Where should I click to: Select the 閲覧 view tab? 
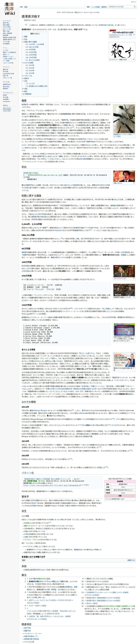88,7
